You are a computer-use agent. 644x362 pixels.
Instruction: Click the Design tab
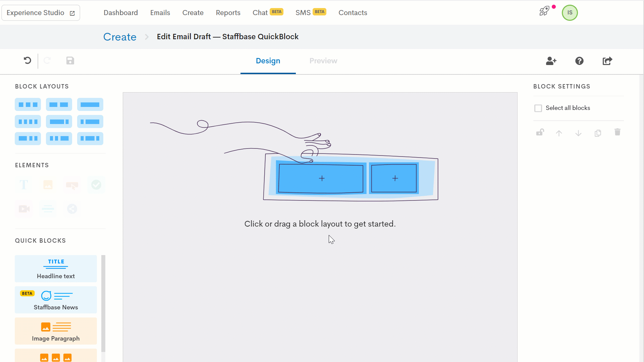click(x=268, y=61)
